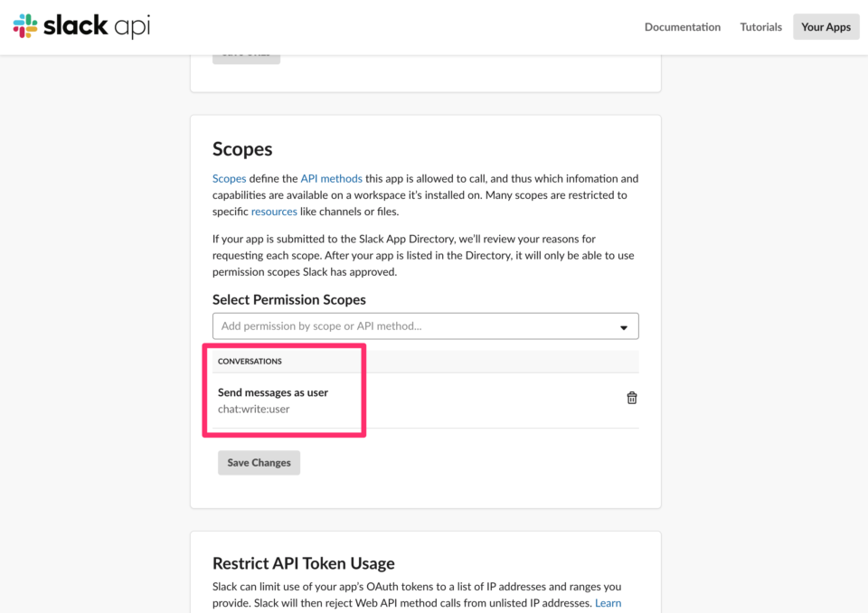Image resolution: width=868 pixels, height=613 pixels.
Task: Click the CONVERSATIONS section header
Action: click(x=250, y=361)
